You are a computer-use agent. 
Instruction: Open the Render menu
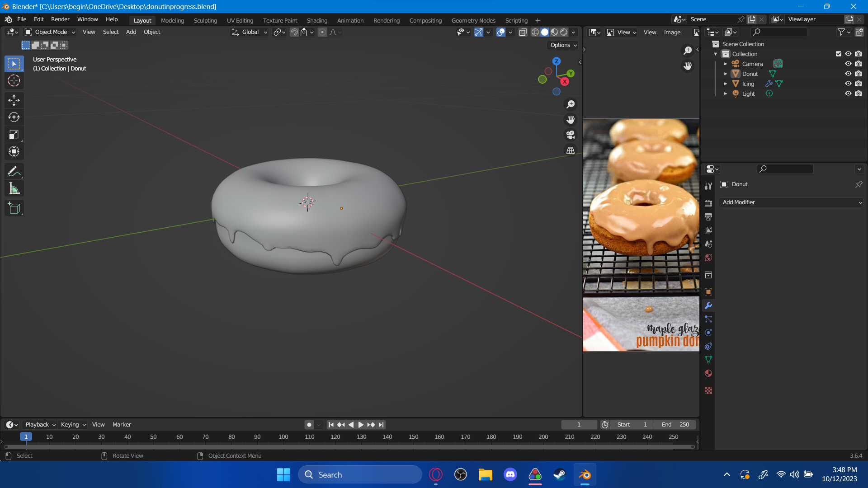60,19
